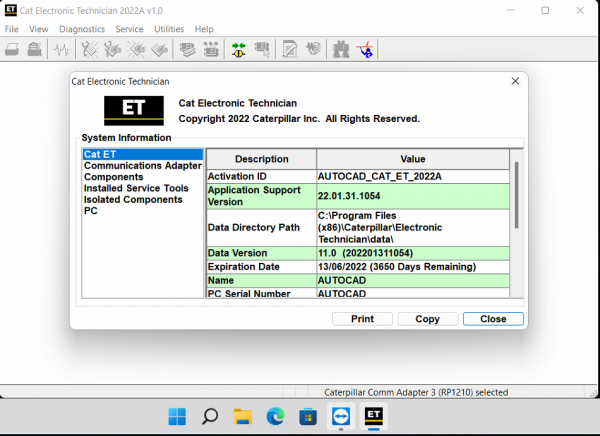Image resolution: width=600 pixels, height=436 pixels.
Task: Open Windows Start from the taskbar
Action: pos(177,416)
